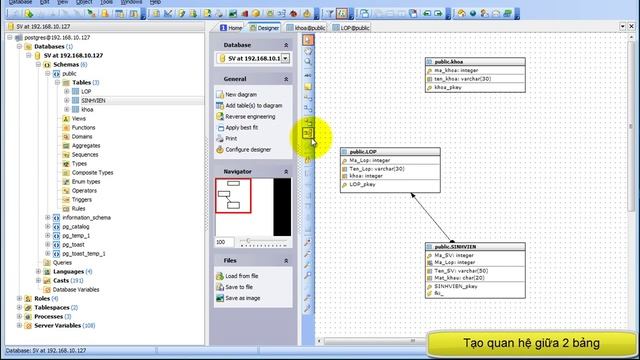Click Add table(s) to diagram
Viewport: 640px width, 360px height.
254,105
